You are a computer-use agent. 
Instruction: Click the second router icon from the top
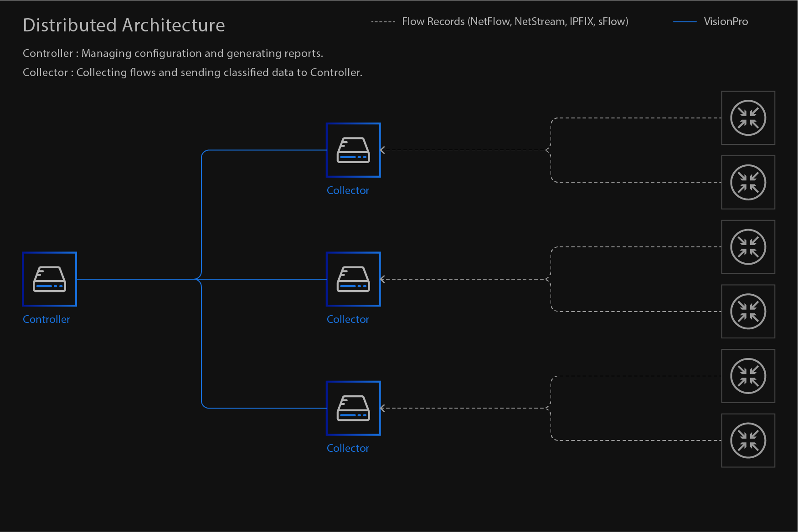(x=748, y=183)
